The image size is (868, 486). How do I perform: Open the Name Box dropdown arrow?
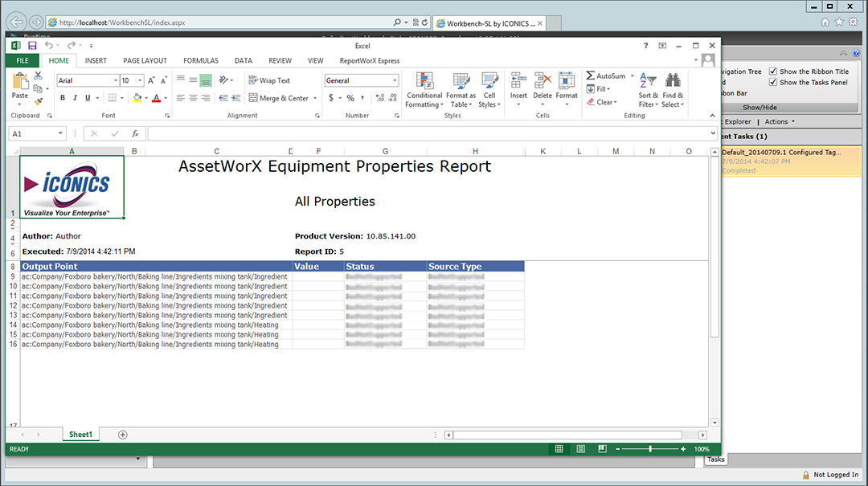pos(61,133)
